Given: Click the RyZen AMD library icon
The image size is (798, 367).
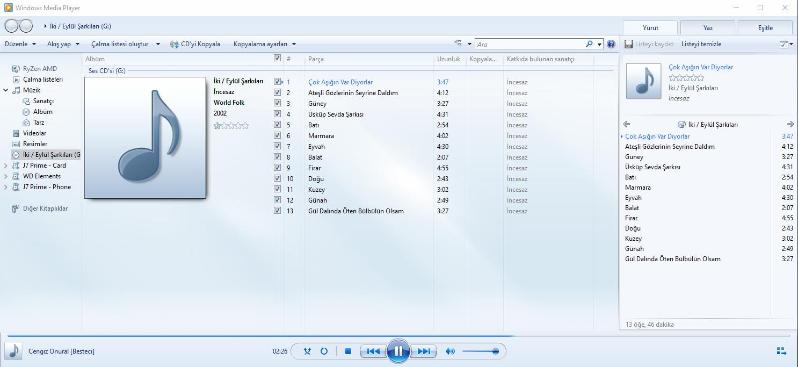Looking at the screenshot, I should point(15,69).
